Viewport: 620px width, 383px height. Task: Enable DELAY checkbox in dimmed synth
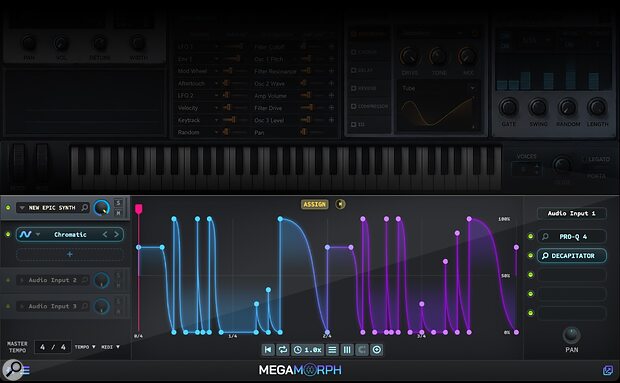click(353, 70)
